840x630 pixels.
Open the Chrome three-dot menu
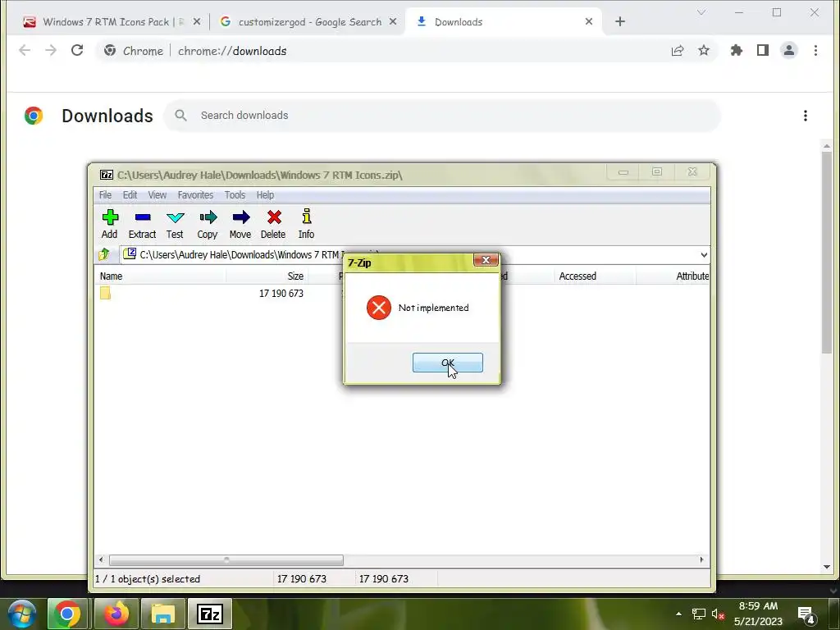815,50
